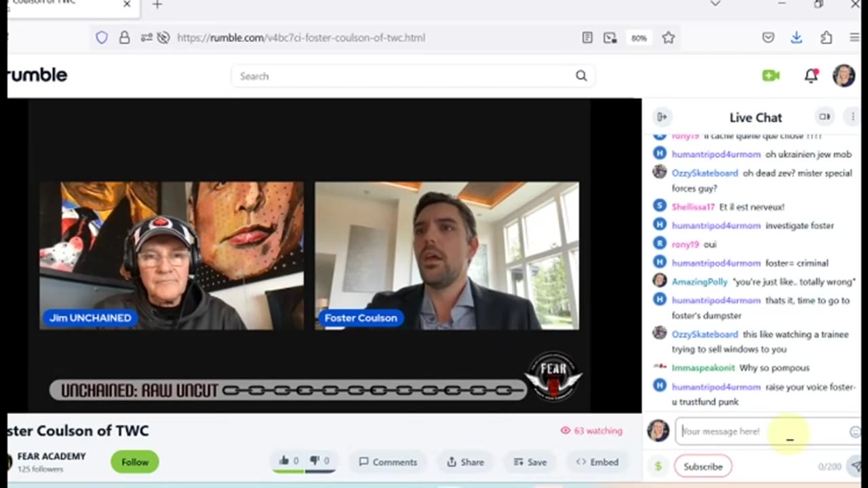Click the '63 watching' viewer count
The image size is (868, 488).
pos(591,430)
